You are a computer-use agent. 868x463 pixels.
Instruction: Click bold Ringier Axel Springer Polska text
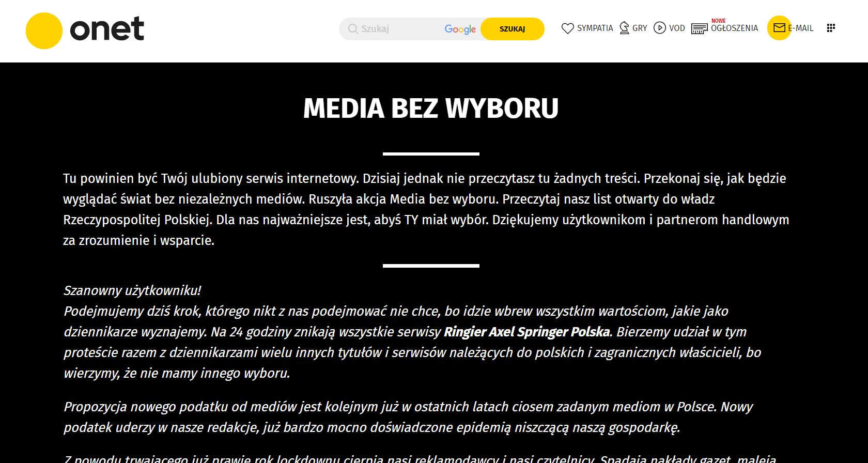[526, 332]
